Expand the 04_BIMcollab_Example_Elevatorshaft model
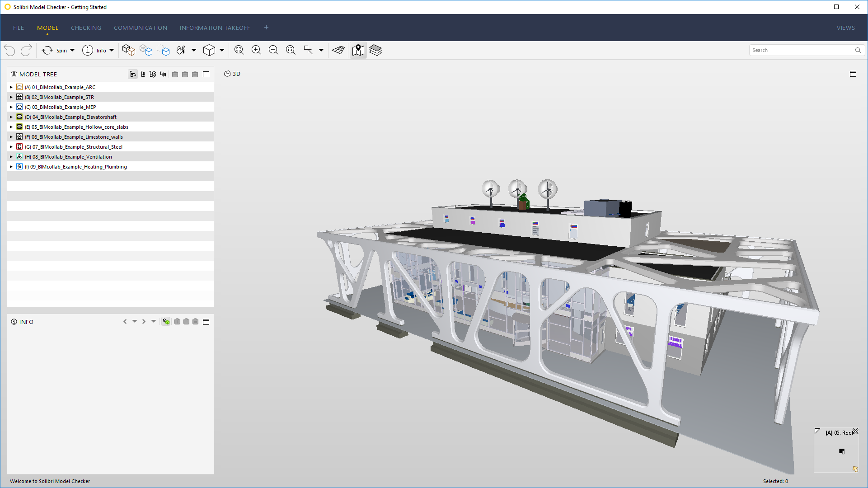Screen dimensions: 868x488 coord(11,117)
